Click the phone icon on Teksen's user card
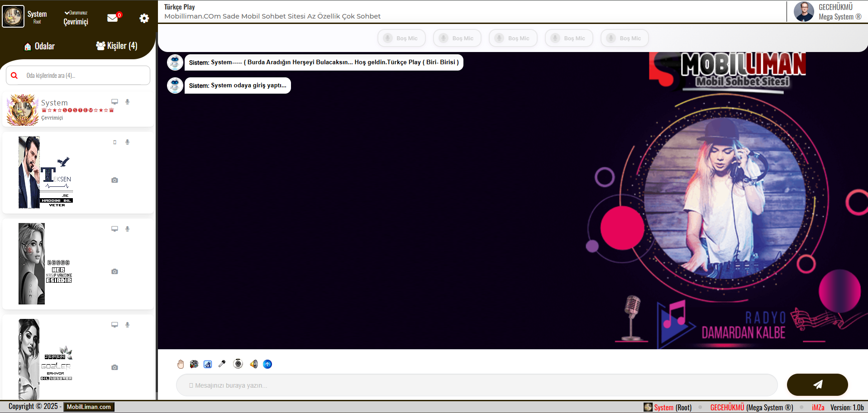This screenshot has height=413, width=868. click(115, 142)
